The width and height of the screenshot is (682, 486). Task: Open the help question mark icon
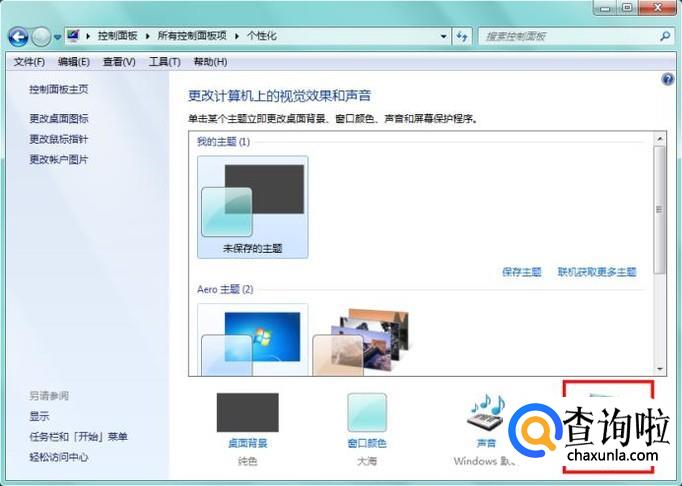(667, 78)
